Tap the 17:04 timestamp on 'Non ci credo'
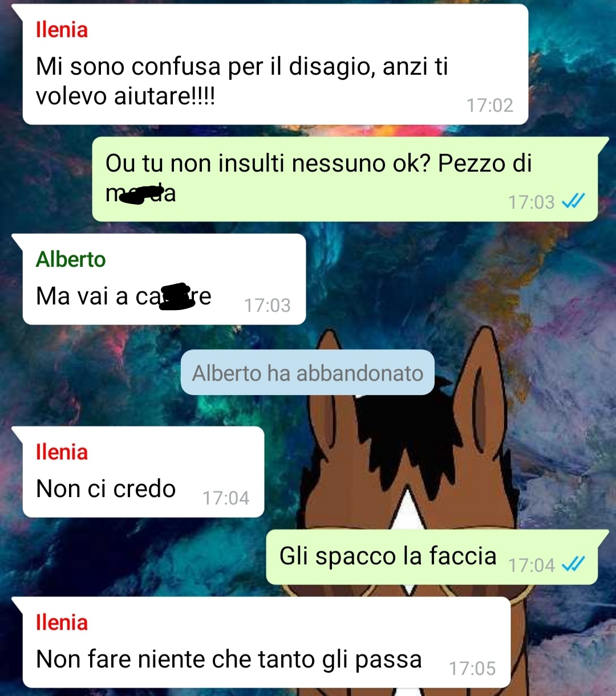This screenshot has height=696, width=616. pyautogui.click(x=226, y=498)
